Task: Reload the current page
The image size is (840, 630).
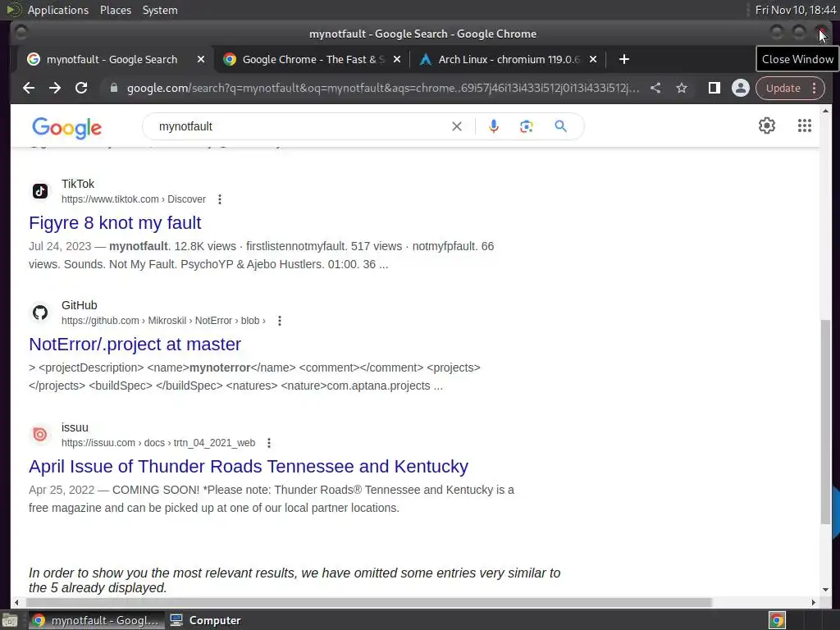Action: point(81,88)
